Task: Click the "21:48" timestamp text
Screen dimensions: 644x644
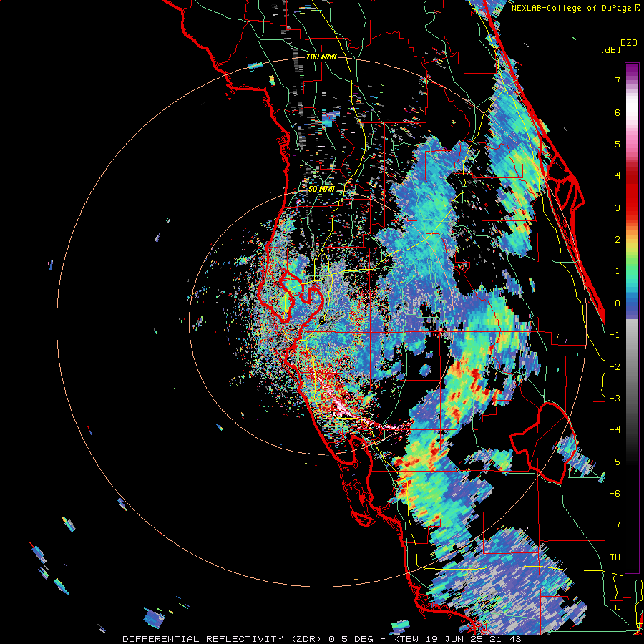Action: pyautogui.click(x=505, y=639)
